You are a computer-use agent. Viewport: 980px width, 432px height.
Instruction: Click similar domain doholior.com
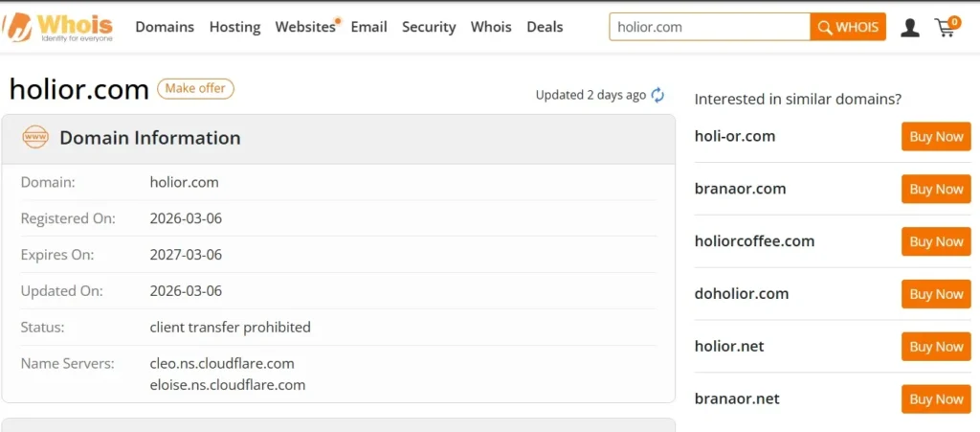pyautogui.click(x=742, y=294)
